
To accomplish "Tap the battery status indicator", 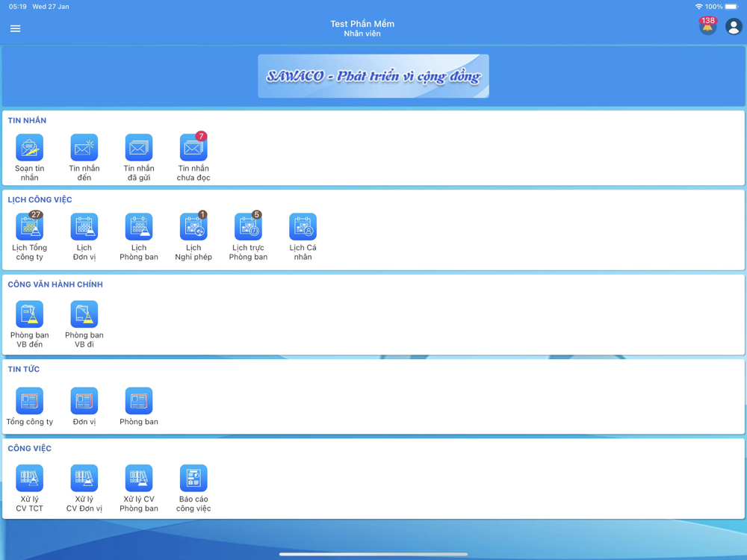I will tap(732, 7).
